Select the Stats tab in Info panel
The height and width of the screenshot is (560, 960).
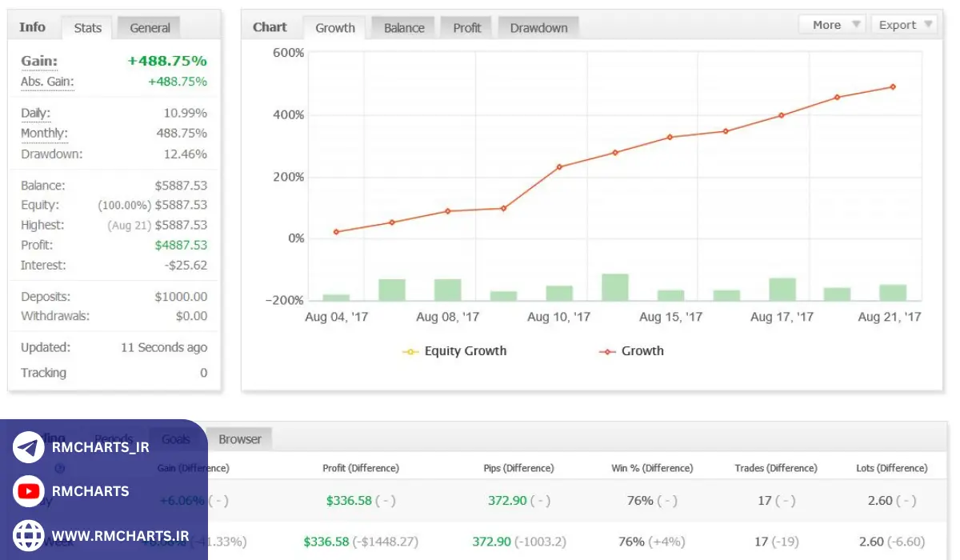tap(87, 28)
